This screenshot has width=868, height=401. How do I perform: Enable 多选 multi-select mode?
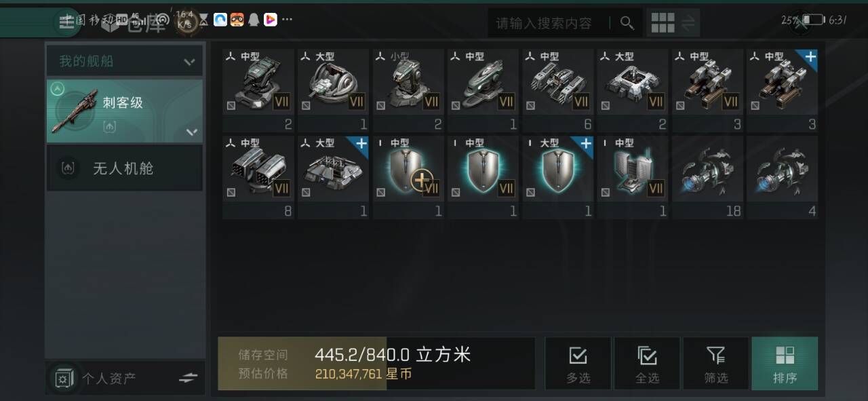(578, 364)
